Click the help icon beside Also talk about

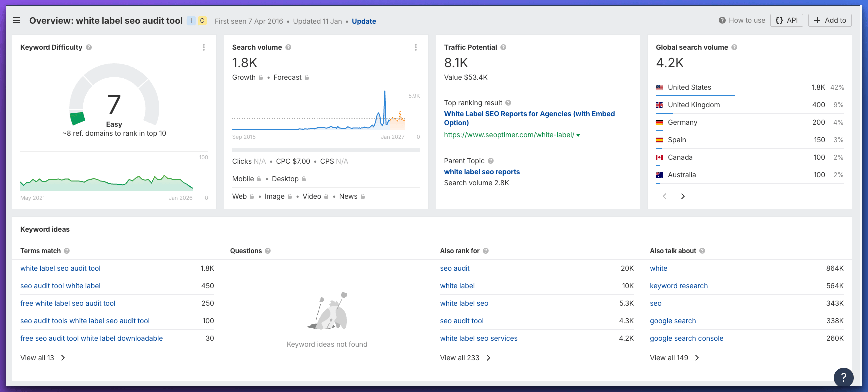click(x=702, y=251)
